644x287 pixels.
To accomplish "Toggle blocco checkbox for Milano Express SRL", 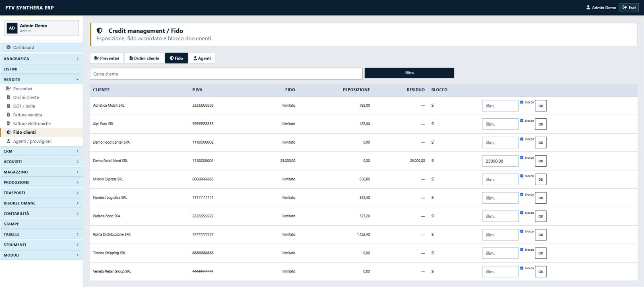I will point(522,176).
